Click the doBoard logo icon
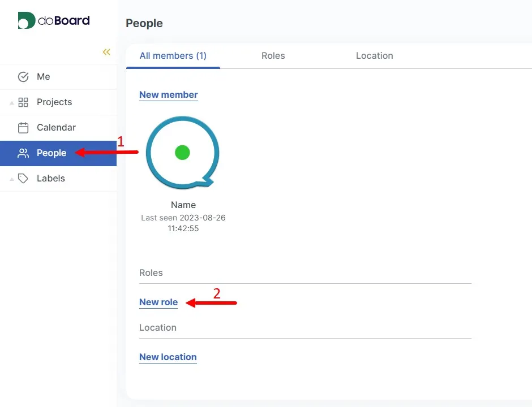 coord(27,20)
